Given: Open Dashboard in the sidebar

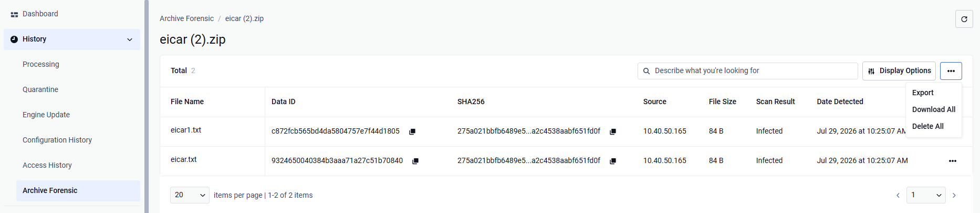Looking at the screenshot, I should coord(40,14).
